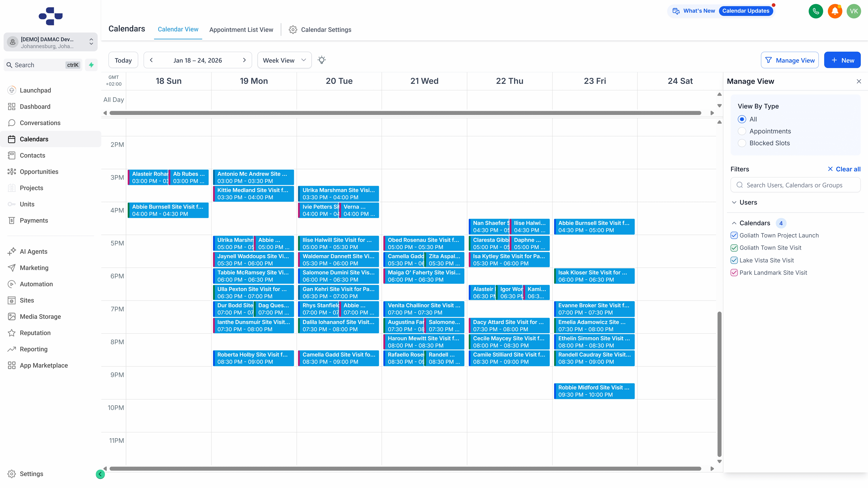Image resolution: width=868 pixels, height=488 pixels.
Task: Open Calendar Settings gear icon
Action: (x=293, y=30)
